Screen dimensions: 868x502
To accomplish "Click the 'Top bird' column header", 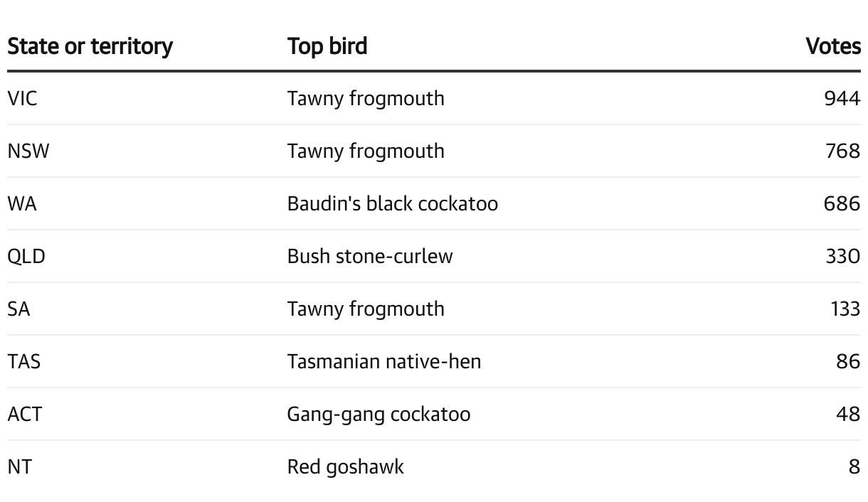I will pos(327,46).
